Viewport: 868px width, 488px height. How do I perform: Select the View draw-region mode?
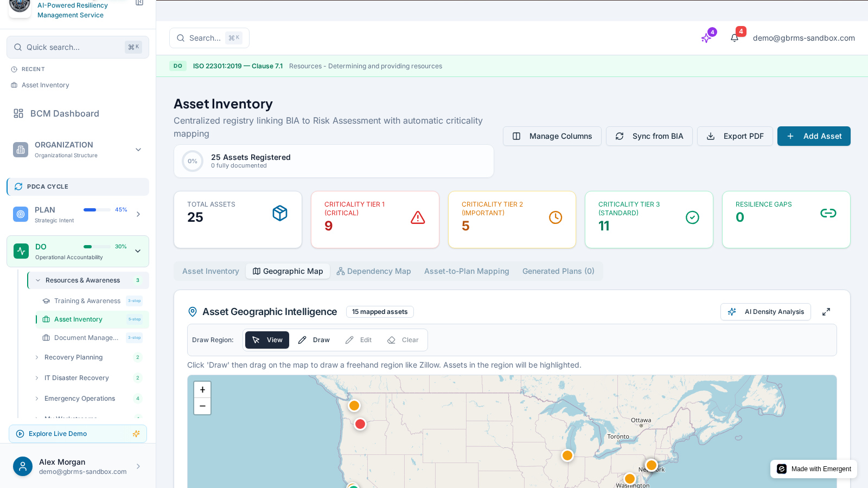[x=267, y=340]
